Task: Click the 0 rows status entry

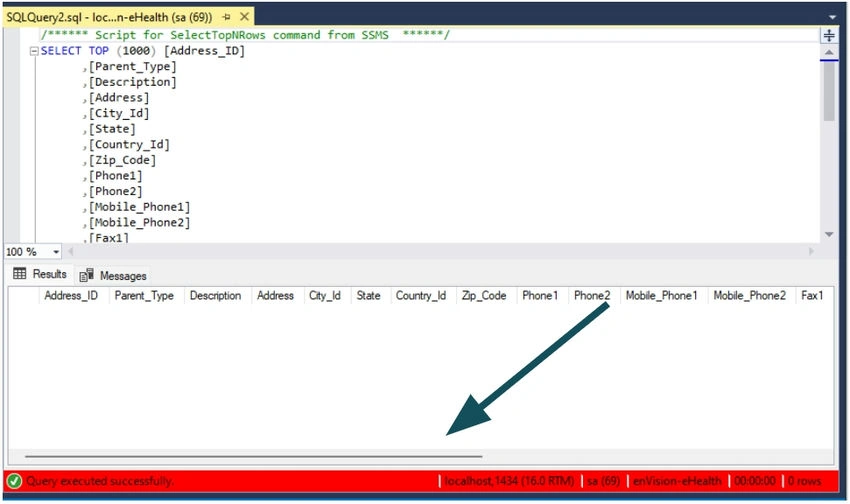Action: click(x=804, y=481)
